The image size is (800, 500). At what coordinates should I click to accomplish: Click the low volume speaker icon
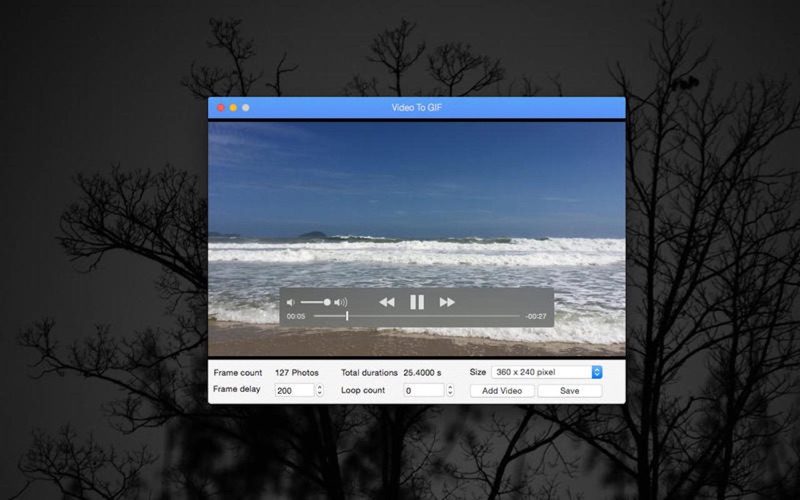click(290, 303)
